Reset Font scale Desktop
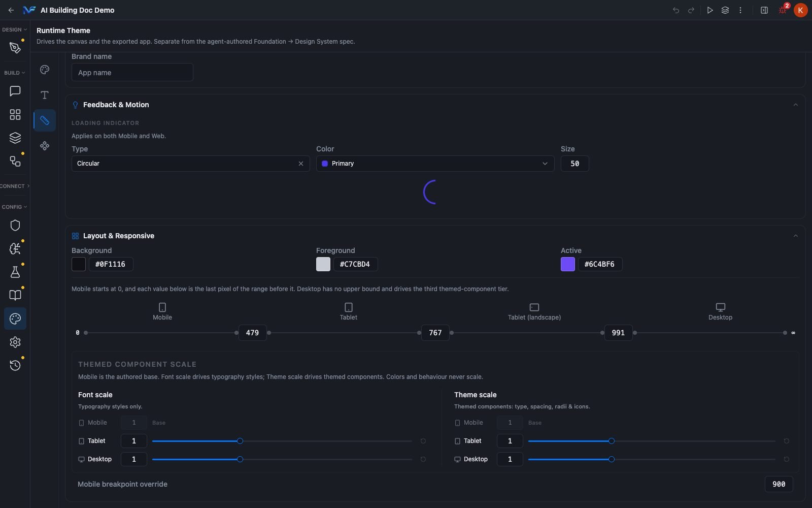The image size is (812, 508). point(423,459)
